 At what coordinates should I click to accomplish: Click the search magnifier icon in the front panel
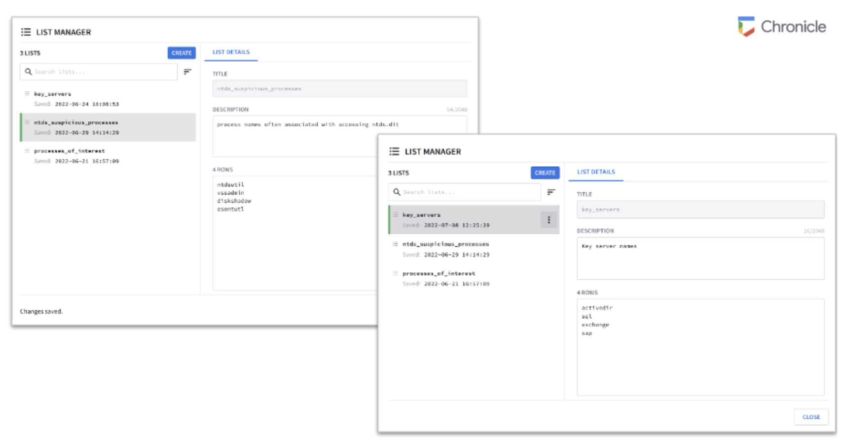(397, 192)
